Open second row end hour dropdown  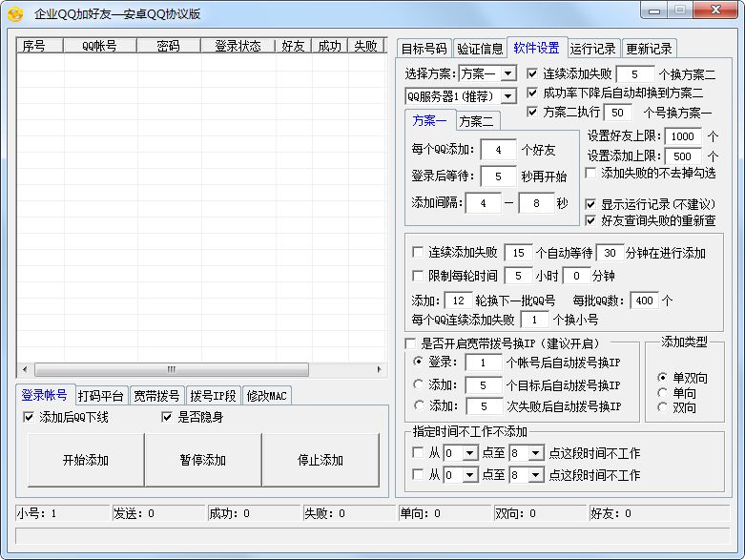[x=535, y=475]
